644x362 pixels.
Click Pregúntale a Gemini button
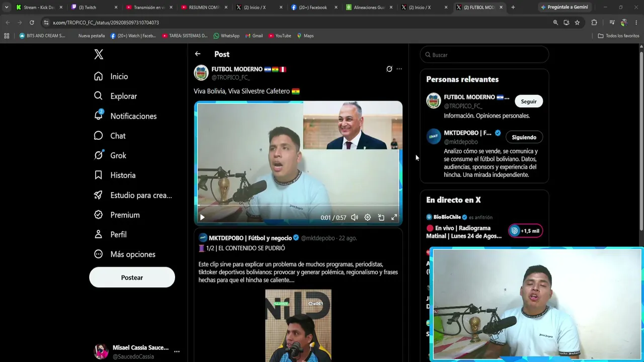point(564,8)
